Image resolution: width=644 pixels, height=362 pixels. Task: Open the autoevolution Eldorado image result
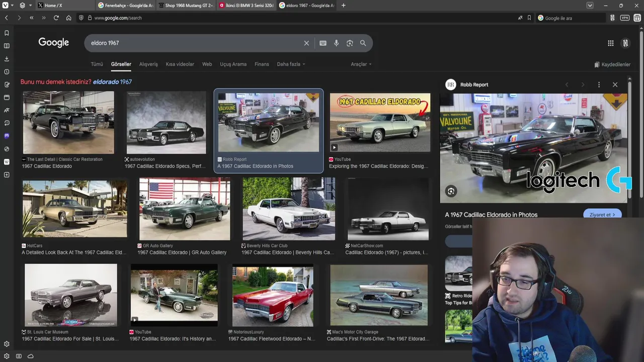coord(166,122)
